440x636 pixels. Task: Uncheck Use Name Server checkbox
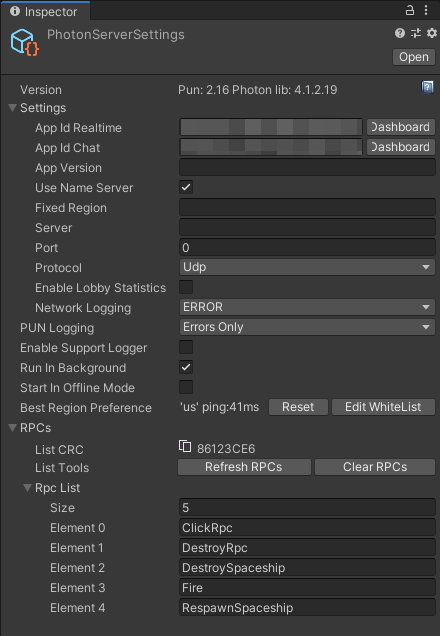186,187
